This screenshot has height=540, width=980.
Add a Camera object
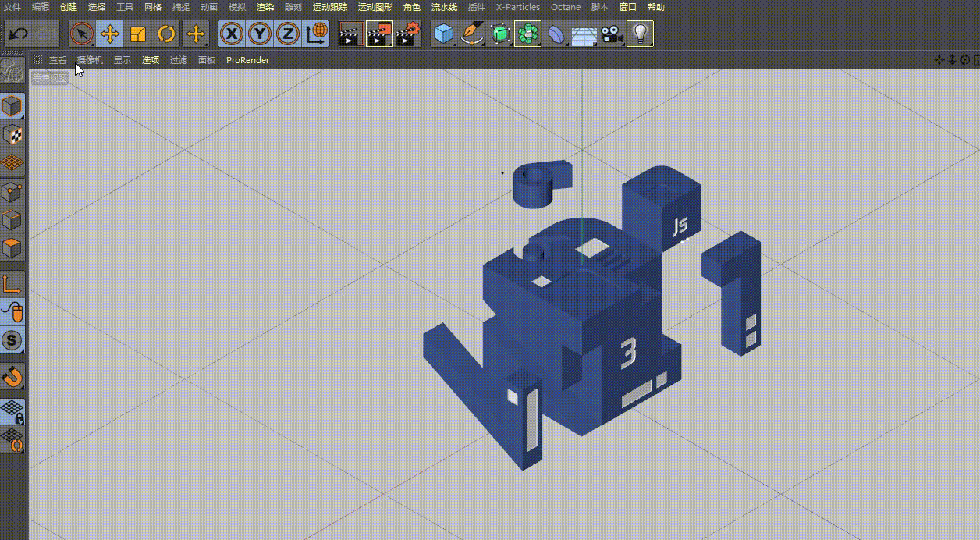612,34
